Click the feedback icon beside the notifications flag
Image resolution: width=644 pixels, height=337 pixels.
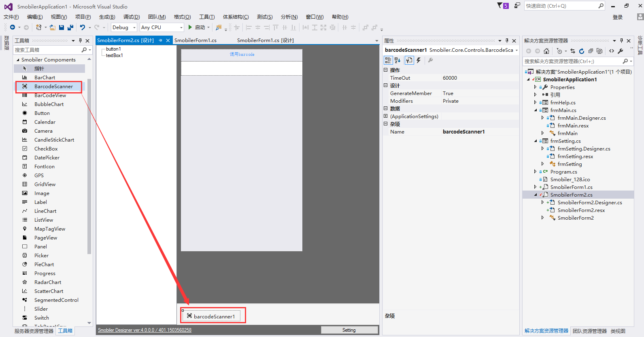pyautogui.click(x=517, y=5)
